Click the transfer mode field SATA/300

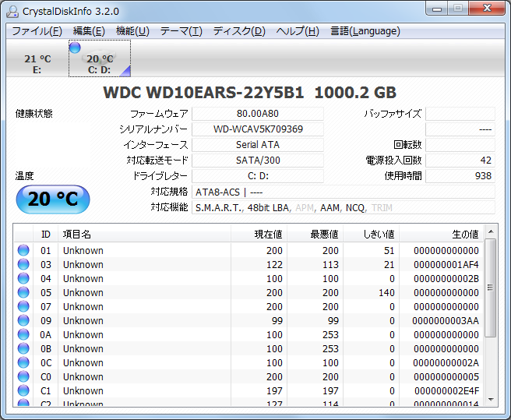point(258,161)
